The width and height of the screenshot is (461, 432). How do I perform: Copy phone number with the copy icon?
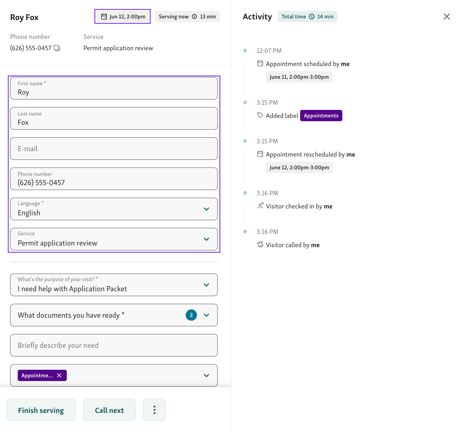pos(57,48)
